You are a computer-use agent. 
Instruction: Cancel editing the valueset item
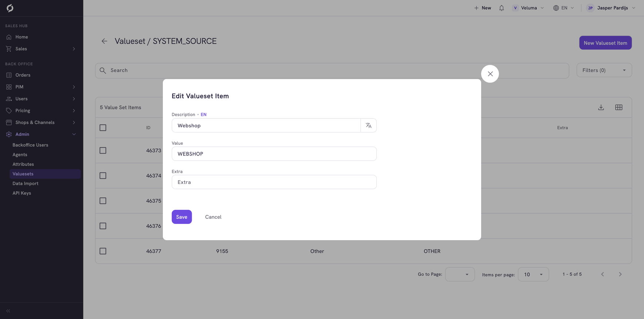point(213,217)
